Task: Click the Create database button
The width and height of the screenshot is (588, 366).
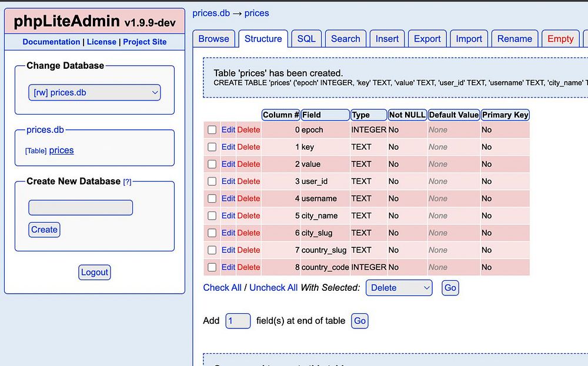Action: point(44,230)
